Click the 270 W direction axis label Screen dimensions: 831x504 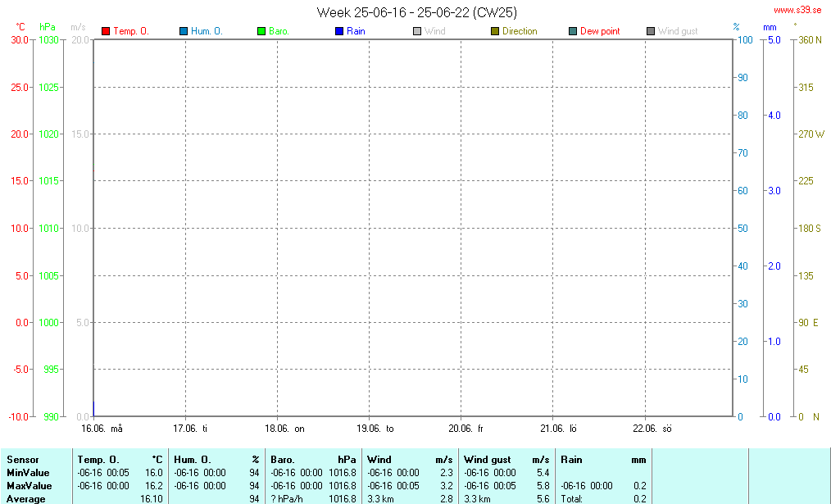pos(811,134)
